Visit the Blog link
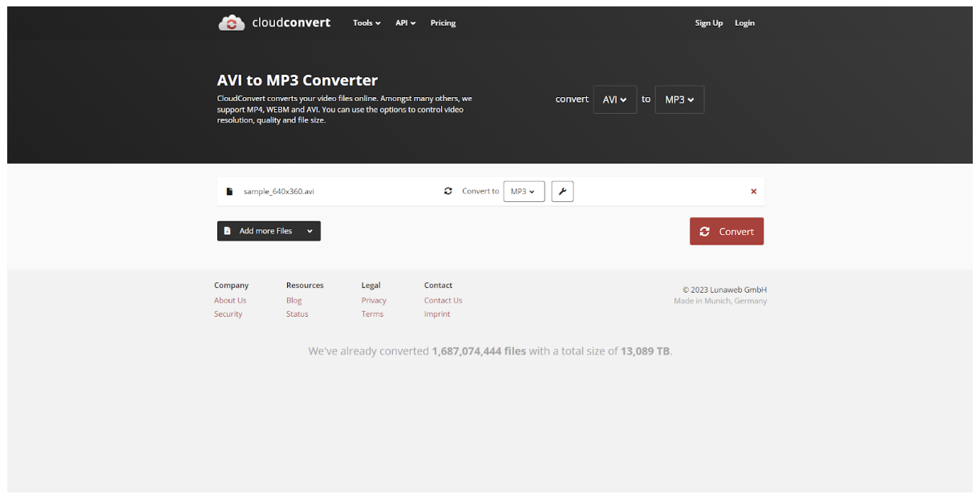 click(x=294, y=301)
